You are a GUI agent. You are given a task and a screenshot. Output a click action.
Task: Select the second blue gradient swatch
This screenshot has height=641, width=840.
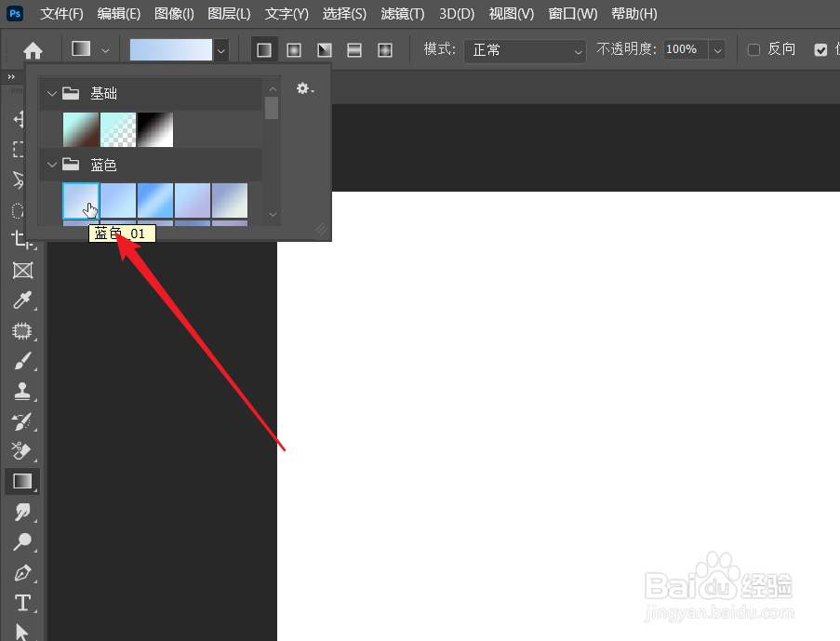tap(118, 200)
